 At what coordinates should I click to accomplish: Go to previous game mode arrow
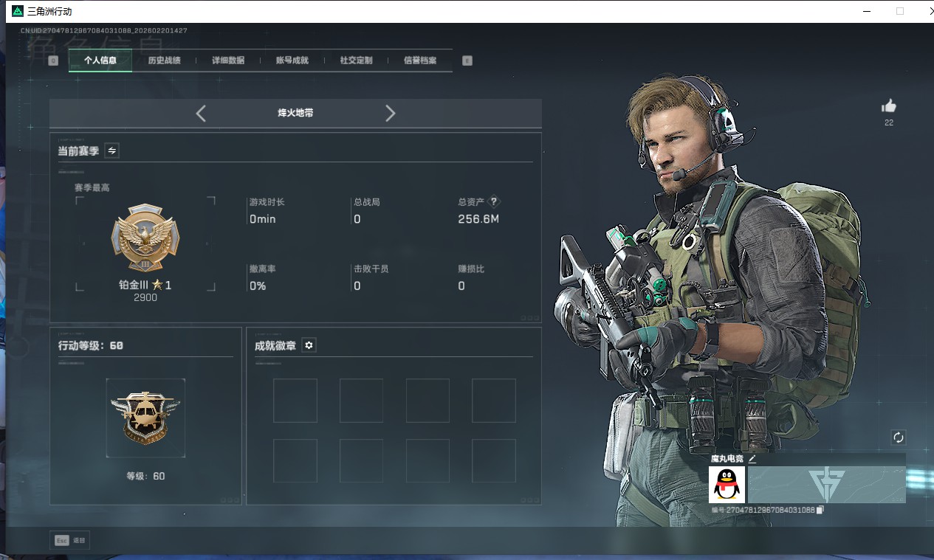[x=201, y=113]
